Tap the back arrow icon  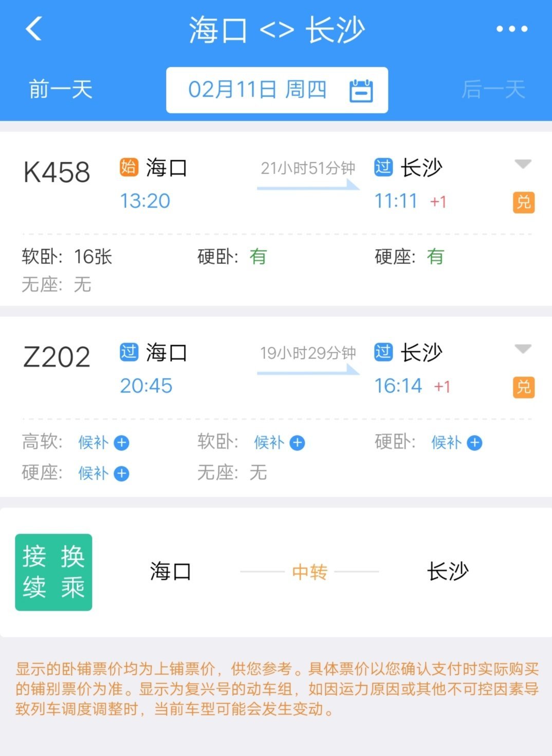[34, 29]
